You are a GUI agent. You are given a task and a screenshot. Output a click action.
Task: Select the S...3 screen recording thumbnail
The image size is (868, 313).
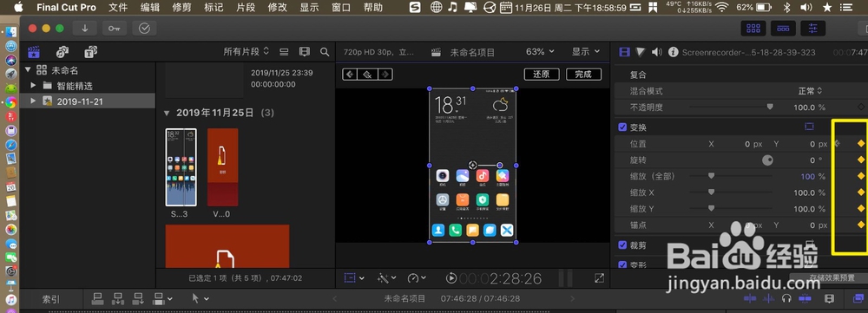pyautogui.click(x=181, y=167)
